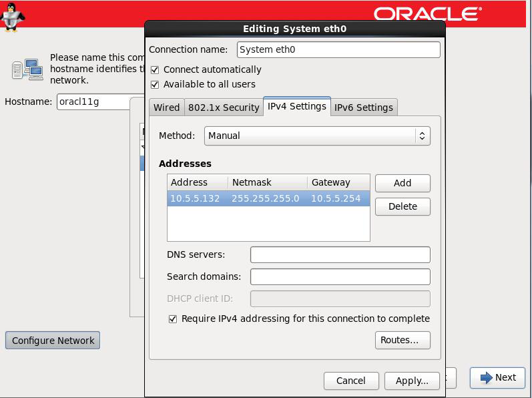The width and height of the screenshot is (532, 398).
Task: Open the Method dropdown set to Manual
Action: pos(317,136)
